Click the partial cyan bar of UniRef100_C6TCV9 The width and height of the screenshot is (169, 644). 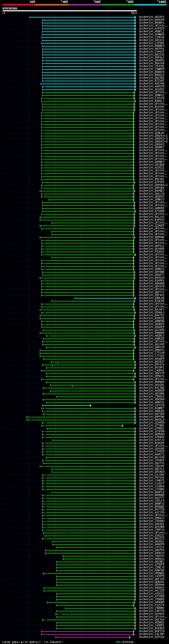point(67,405)
